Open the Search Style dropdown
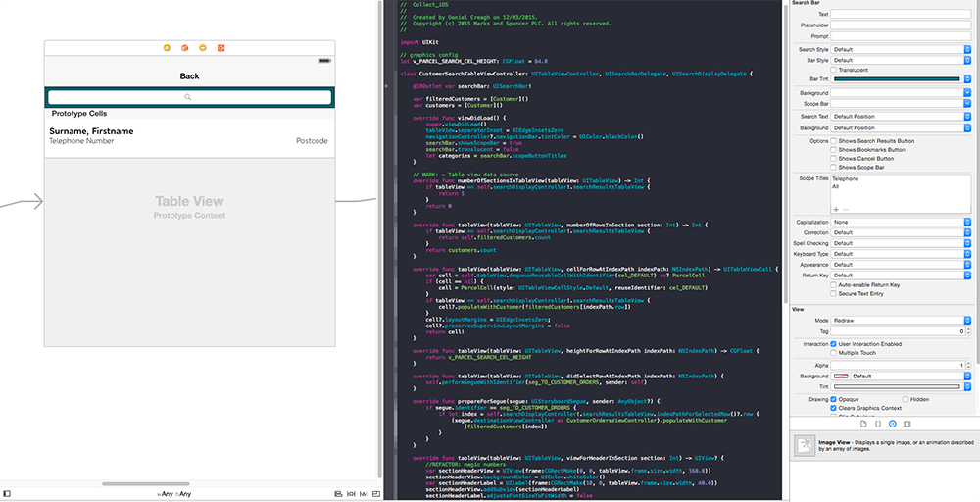 click(x=901, y=49)
